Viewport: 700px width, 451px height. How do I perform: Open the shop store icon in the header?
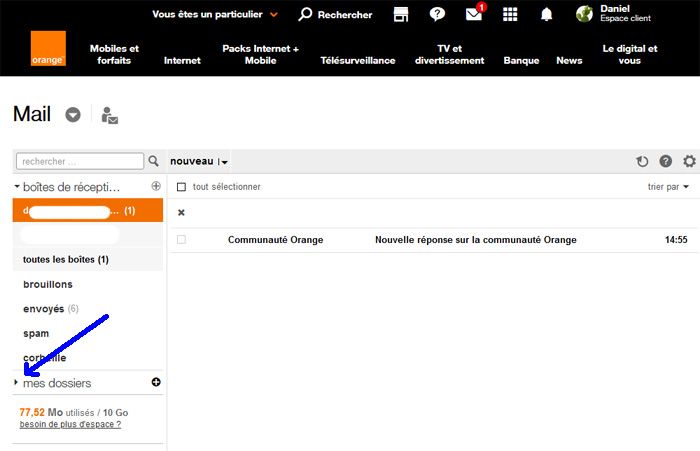(x=400, y=14)
